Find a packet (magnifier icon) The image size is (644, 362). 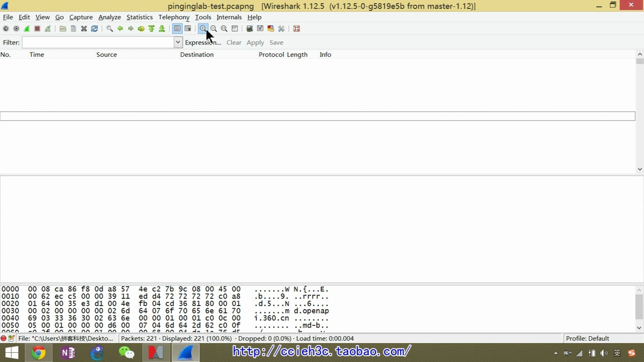point(109,28)
